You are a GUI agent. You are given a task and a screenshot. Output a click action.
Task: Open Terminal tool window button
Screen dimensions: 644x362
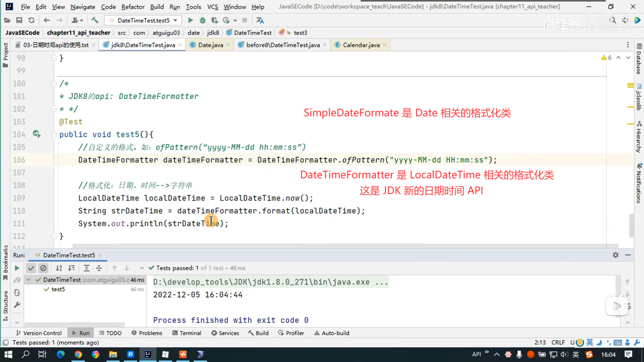pyautogui.click(x=186, y=333)
